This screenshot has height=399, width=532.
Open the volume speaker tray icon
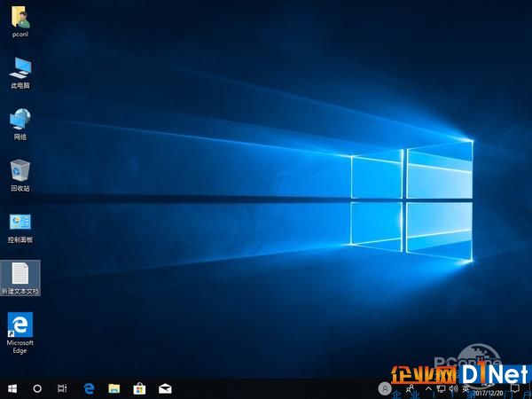click(454, 389)
